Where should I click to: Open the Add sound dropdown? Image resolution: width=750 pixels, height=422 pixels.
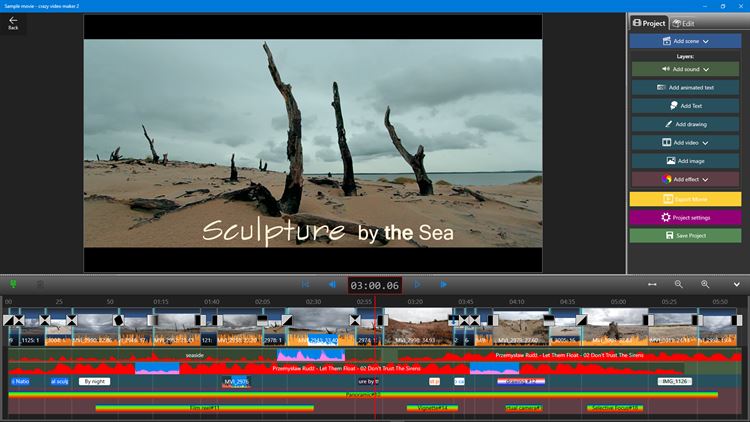point(685,69)
